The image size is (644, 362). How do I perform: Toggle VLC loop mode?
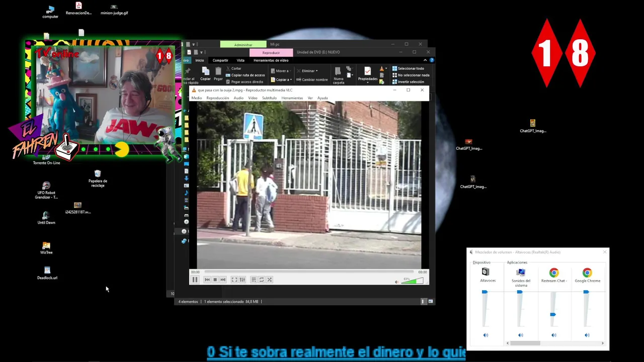[262, 280]
